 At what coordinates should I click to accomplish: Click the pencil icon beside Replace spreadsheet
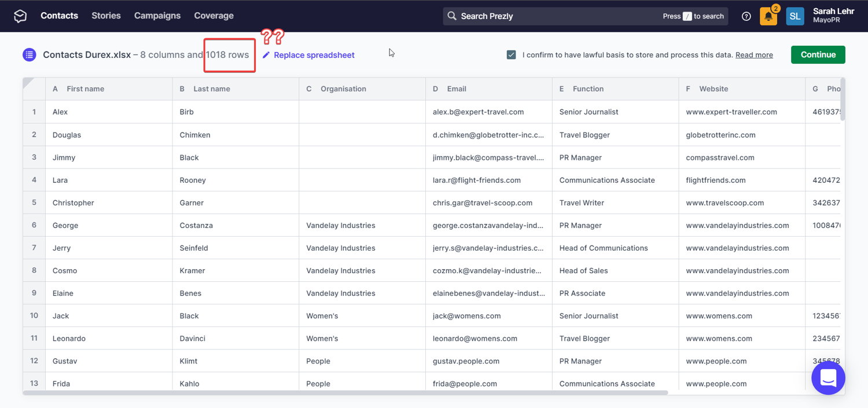[x=266, y=55]
